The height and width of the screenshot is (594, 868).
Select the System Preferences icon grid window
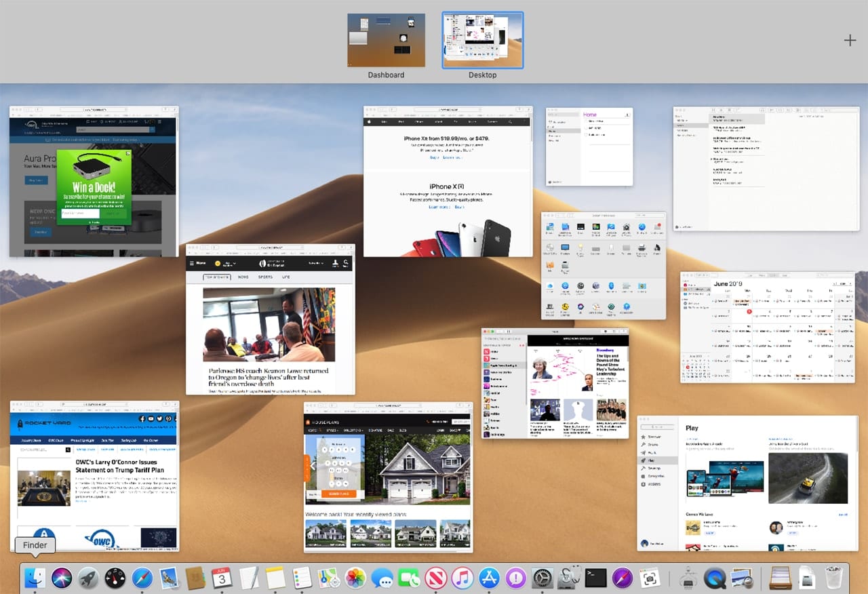click(603, 266)
